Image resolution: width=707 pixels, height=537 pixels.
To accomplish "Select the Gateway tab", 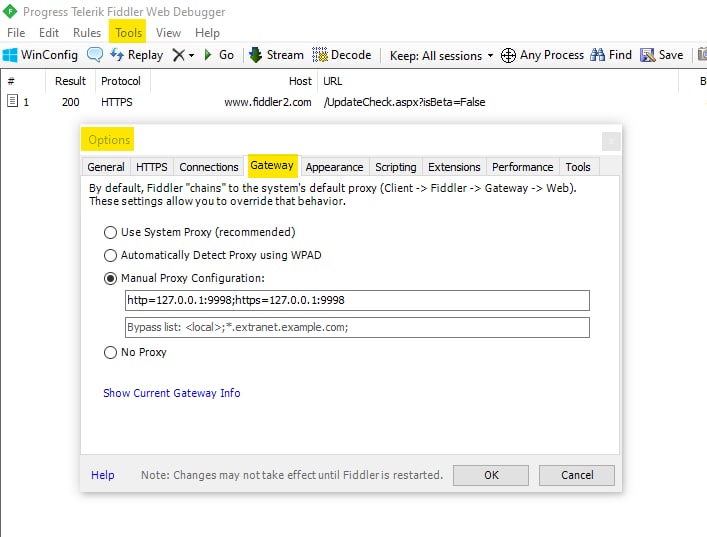I will [272, 165].
